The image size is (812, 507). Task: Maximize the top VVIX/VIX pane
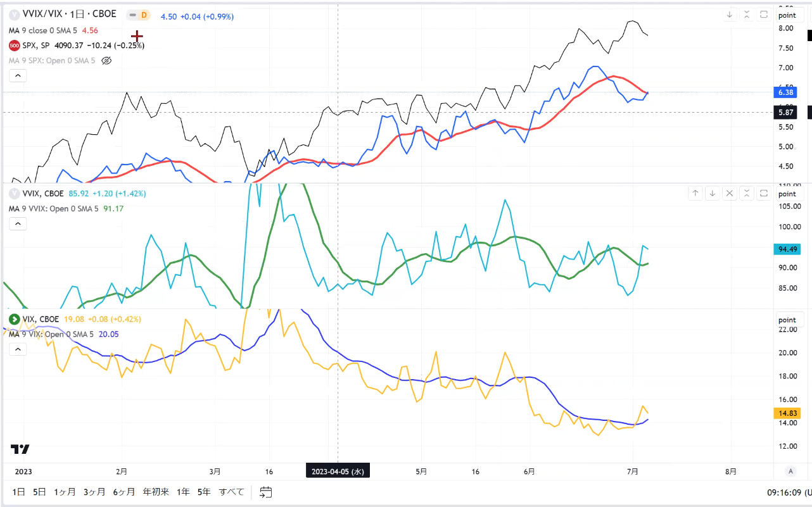(x=764, y=15)
